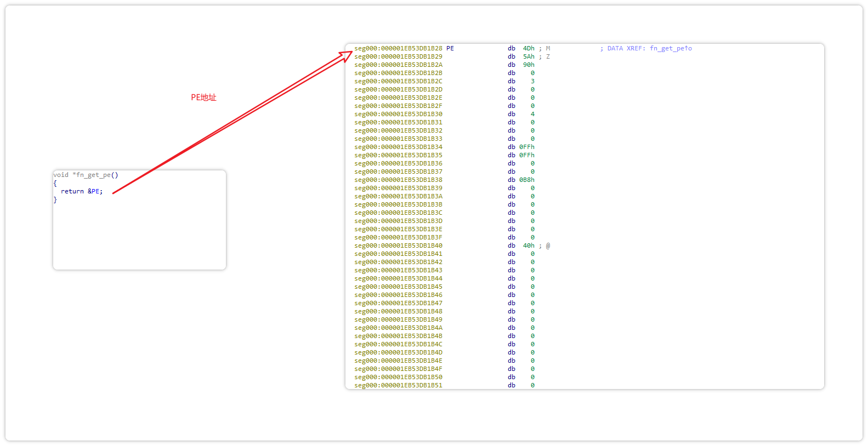
Task: Select the 5Ah byte value
Action: [529, 56]
